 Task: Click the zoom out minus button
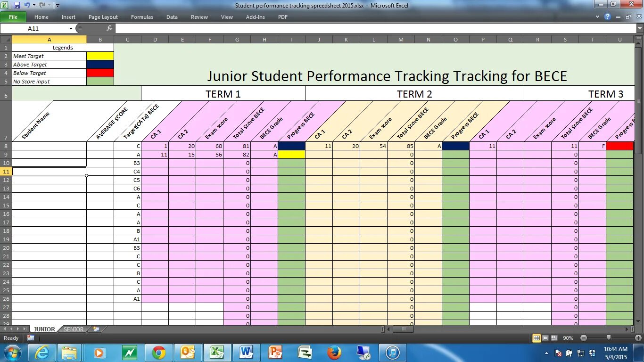coord(584,338)
